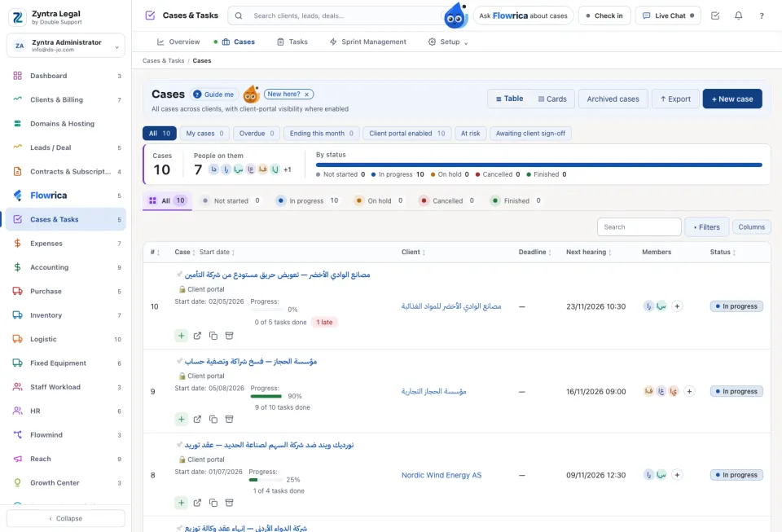Switch to the Overview tab

tap(178, 42)
